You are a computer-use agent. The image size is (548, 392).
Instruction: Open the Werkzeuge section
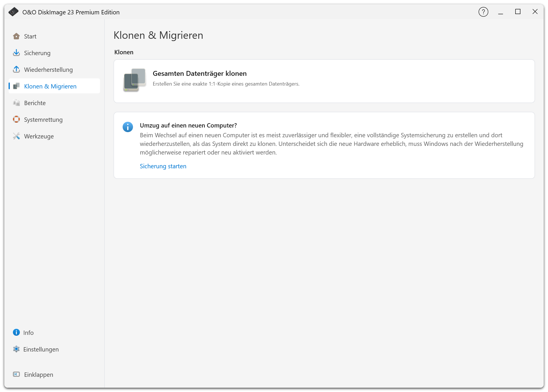coord(54,136)
